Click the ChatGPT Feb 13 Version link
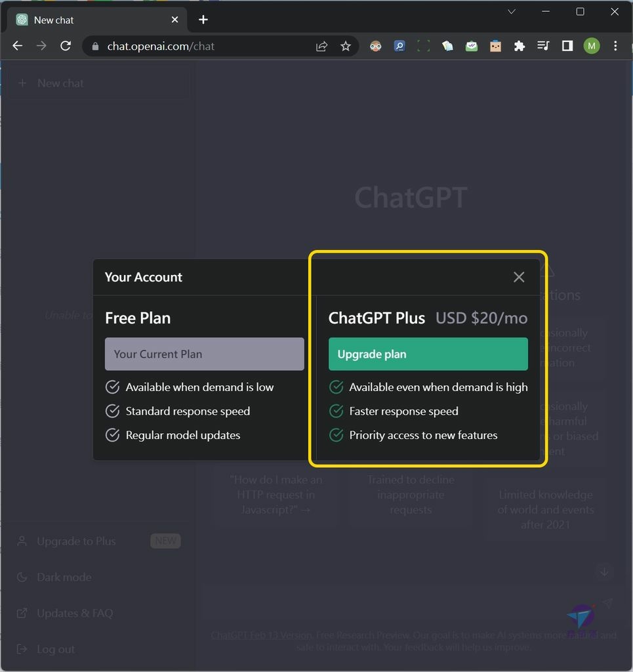 [x=261, y=635]
